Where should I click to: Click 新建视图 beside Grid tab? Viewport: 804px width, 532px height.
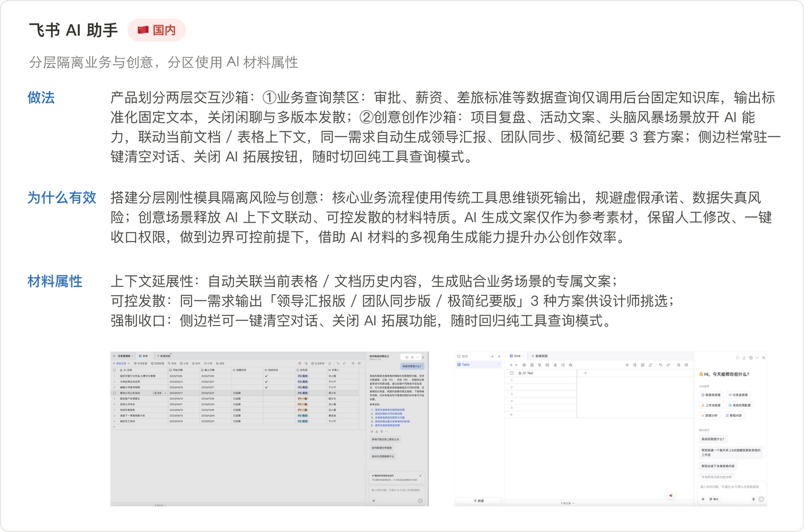pos(539,356)
